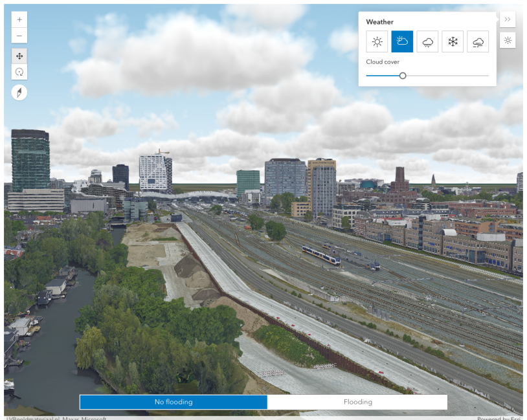
Task: Click the Cloud cover slider handle
Action: coord(403,76)
